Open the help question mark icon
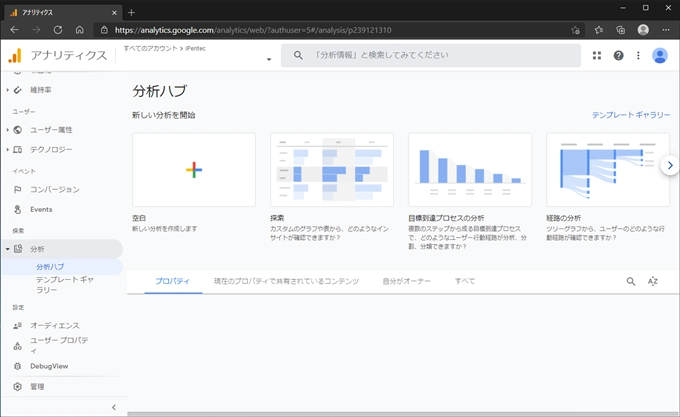This screenshot has width=680, height=417. 618,55
